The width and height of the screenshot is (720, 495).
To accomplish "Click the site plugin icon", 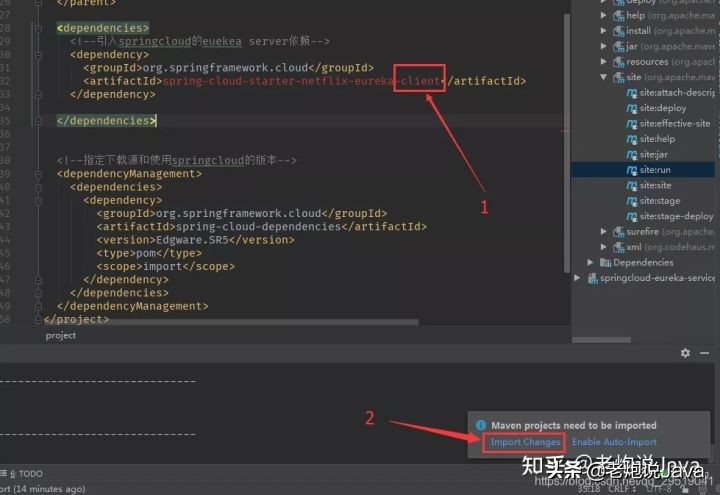I will coord(618,77).
